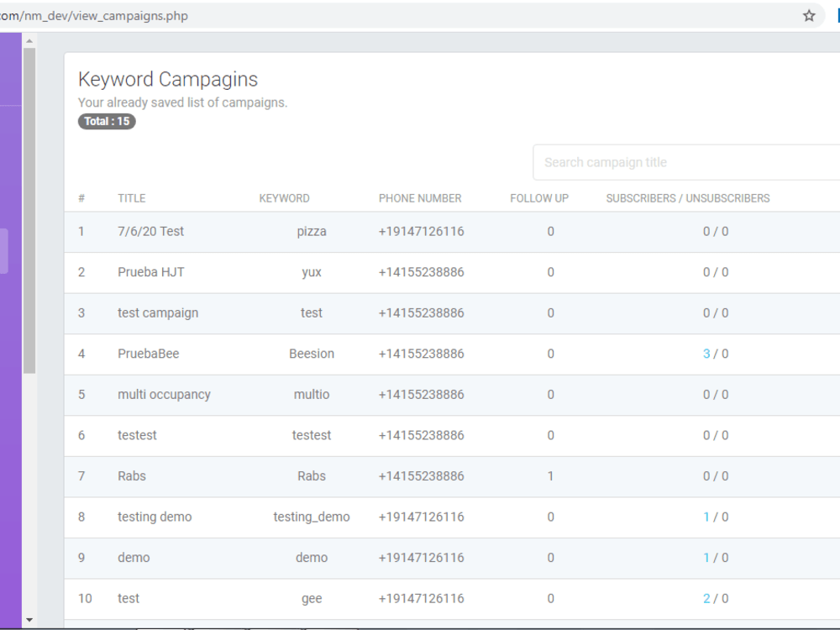Open PruebaBee subscribers count 3 link
This screenshot has width=840, height=630.
click(706, 354)
